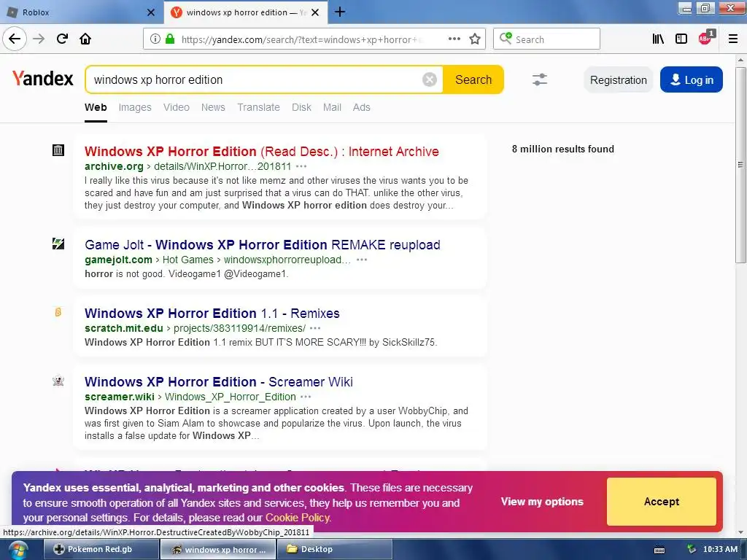
Task: Open the News tab
Action: [213, 107]
